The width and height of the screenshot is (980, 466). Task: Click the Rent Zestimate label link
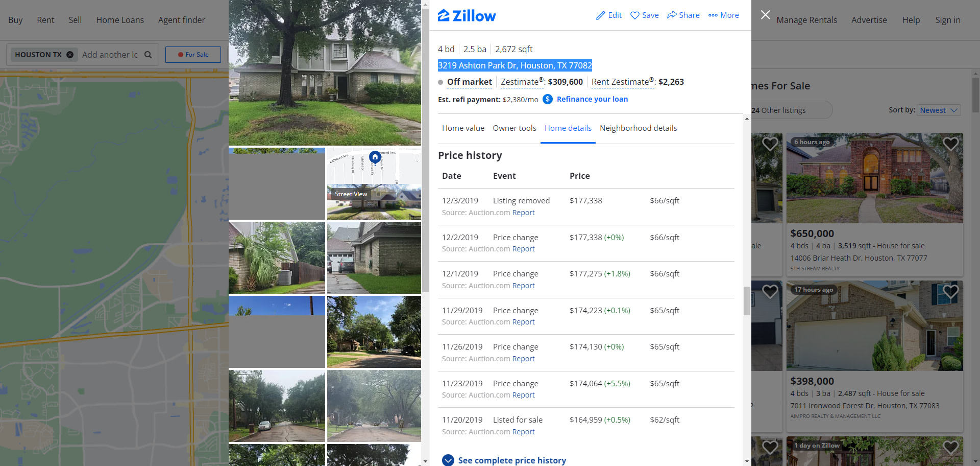pyautogui.click(x=622, y=82)
